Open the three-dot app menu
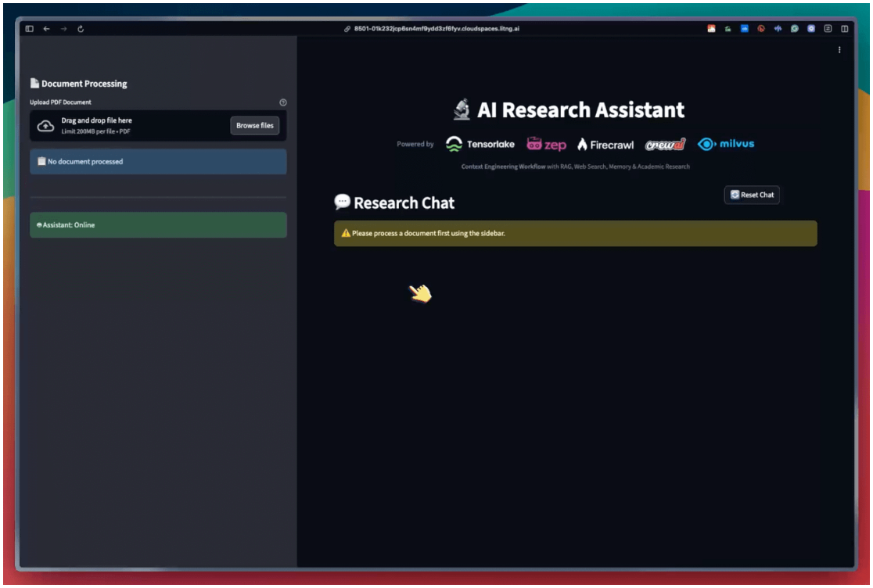 [x=839, y=50]
